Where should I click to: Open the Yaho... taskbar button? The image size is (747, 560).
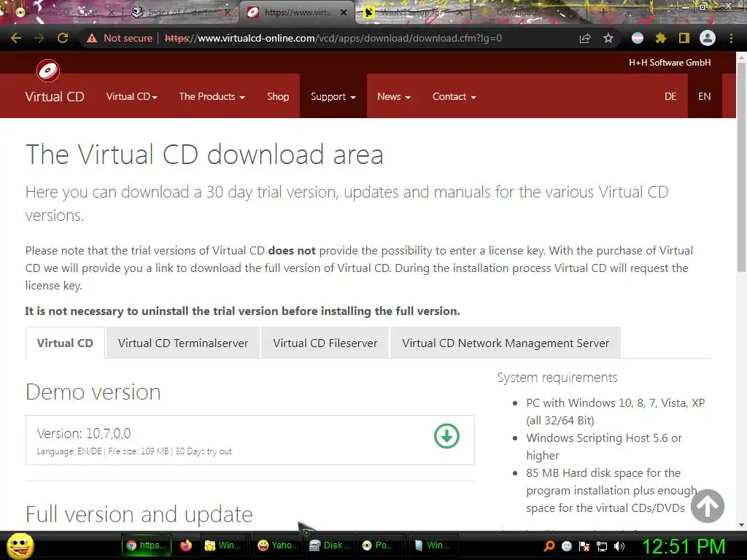pyautogui.click(x=277, y=545)
